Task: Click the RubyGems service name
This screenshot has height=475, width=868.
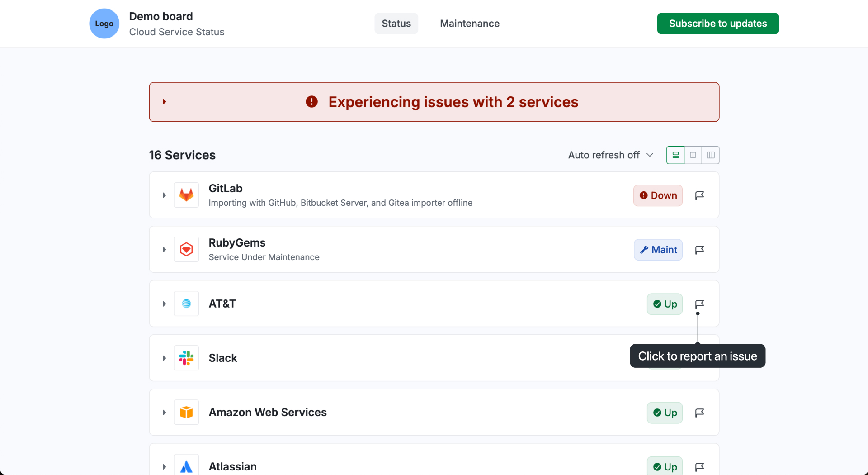Action: pos(237,242)
